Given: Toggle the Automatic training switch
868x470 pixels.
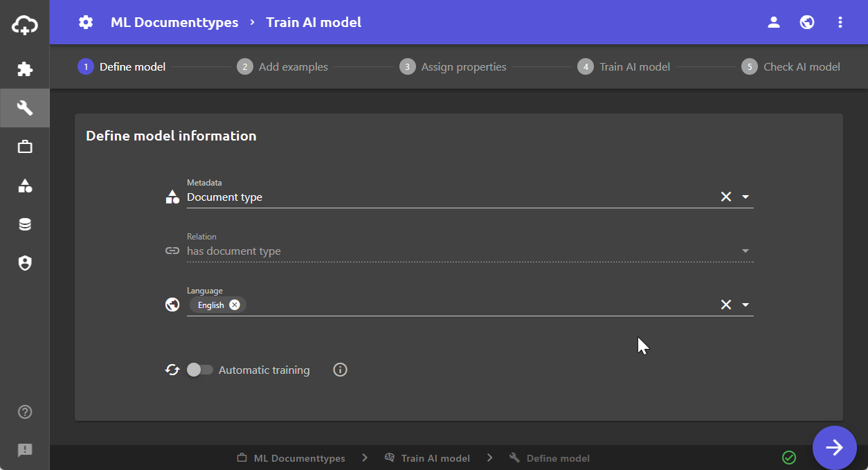Looking at the screenshot, I should 200,370.
